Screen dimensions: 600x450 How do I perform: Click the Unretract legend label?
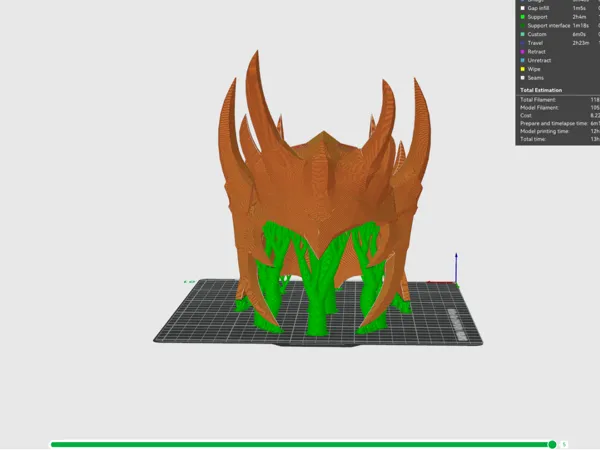pyautogui.click(x=539, y=60)
